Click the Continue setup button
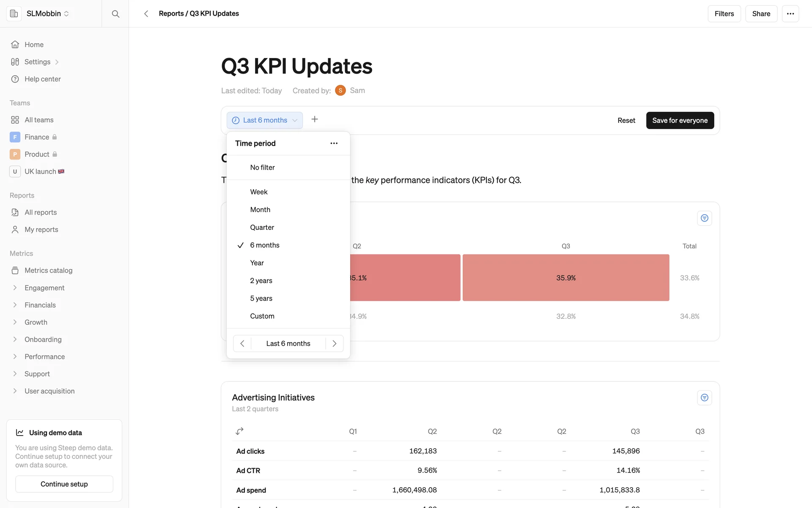Image resolution: width=812 pixels, height=508 pixels. click(x=64, y=484)
